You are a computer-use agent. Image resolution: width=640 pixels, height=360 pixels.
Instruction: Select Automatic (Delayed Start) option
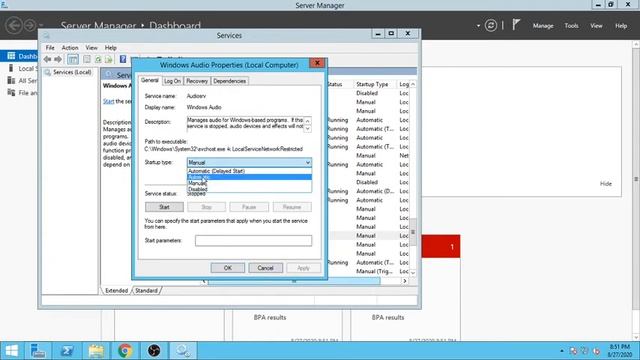pyautogui.click(x=249, y=171)
